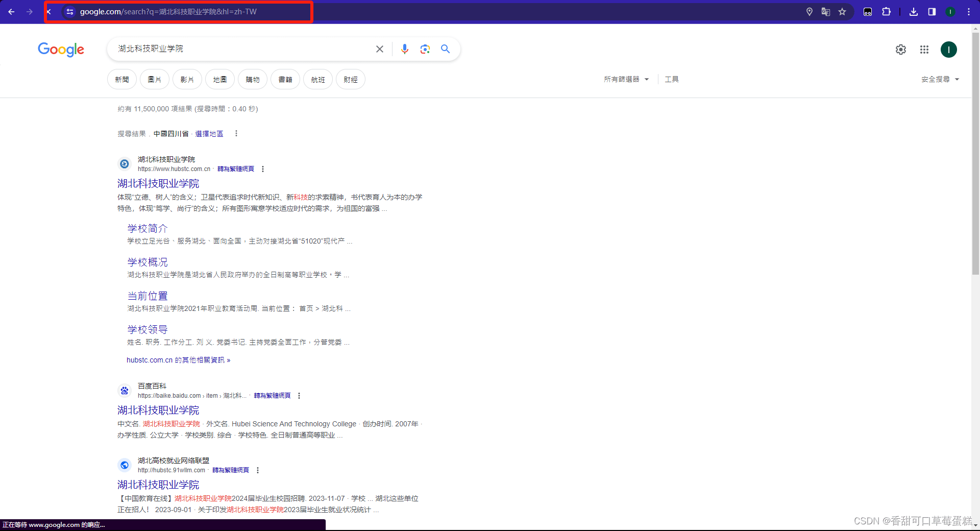Click 轉為繁體網頁 for baike.baidu.com

(273, 396)
